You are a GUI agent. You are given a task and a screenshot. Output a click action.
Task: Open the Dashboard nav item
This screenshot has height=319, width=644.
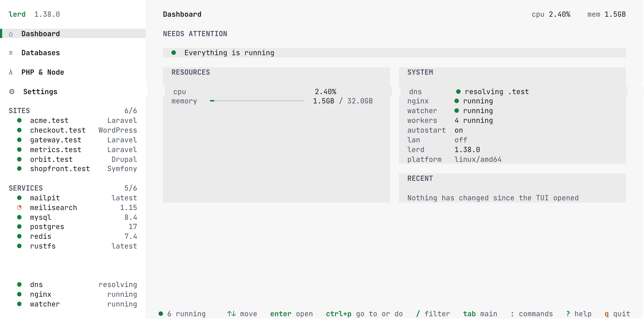(73, 34)
